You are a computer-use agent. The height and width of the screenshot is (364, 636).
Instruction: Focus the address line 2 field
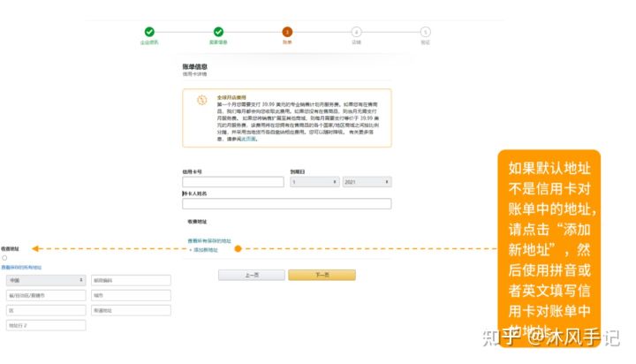tap(46, 325)
